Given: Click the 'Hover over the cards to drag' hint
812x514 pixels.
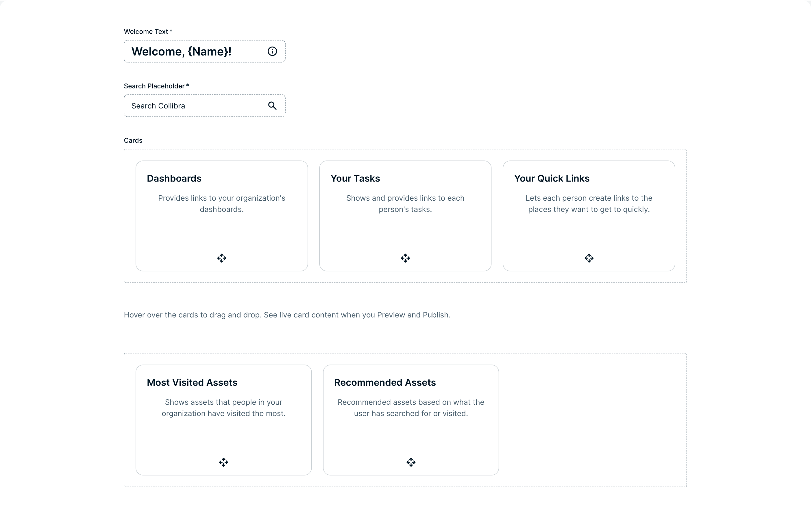Looking at the screenshot, I should click(x=287, y=315).
